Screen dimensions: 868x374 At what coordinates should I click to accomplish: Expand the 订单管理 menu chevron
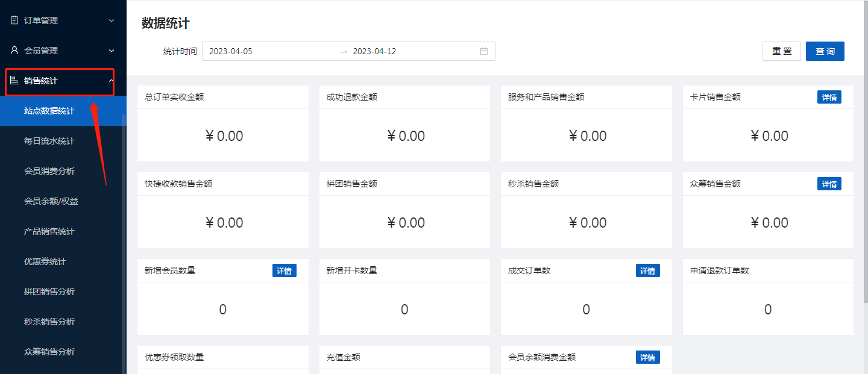click(x=111, y=20)
